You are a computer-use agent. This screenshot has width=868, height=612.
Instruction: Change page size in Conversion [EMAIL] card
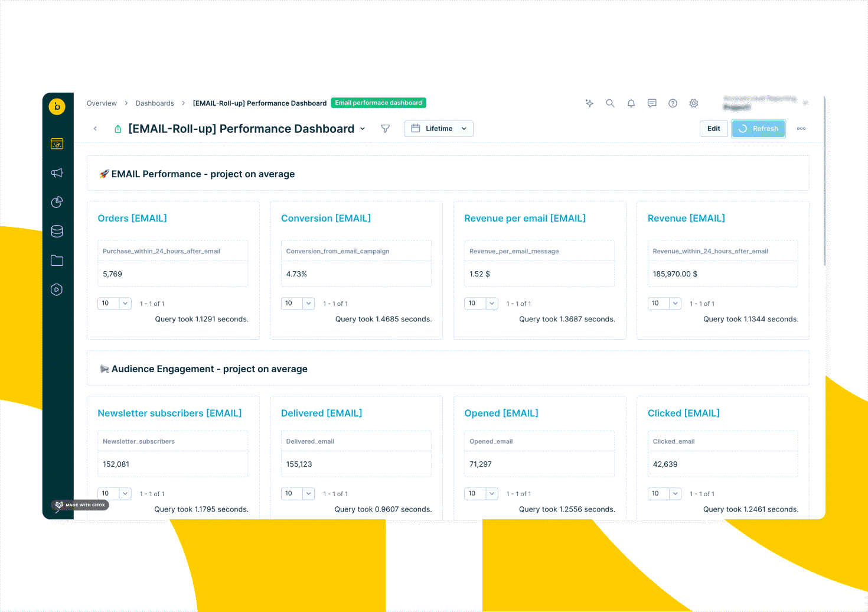pyautogui.click(x=298, y=304)
